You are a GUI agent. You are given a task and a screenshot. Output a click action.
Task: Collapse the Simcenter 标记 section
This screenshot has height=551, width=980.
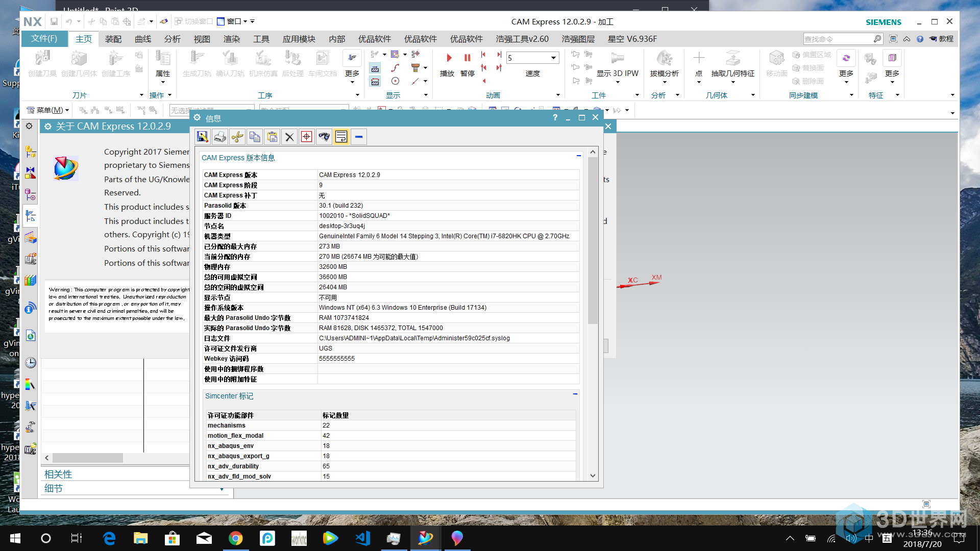575,394
